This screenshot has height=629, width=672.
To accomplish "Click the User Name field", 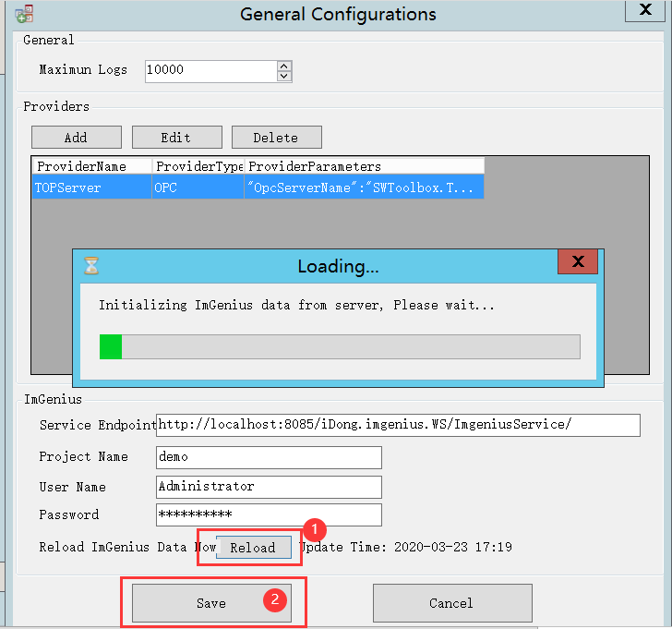I will 268,487.
